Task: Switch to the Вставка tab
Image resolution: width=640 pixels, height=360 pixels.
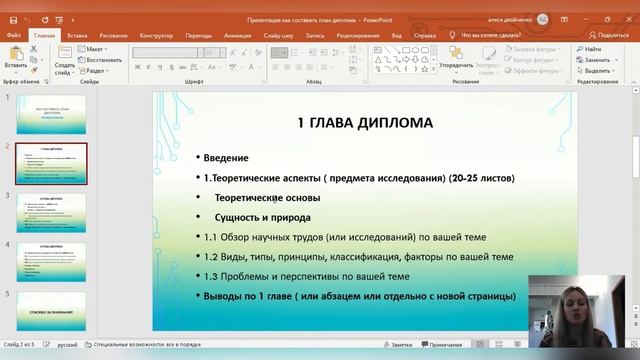Action: tap(77, 36)
